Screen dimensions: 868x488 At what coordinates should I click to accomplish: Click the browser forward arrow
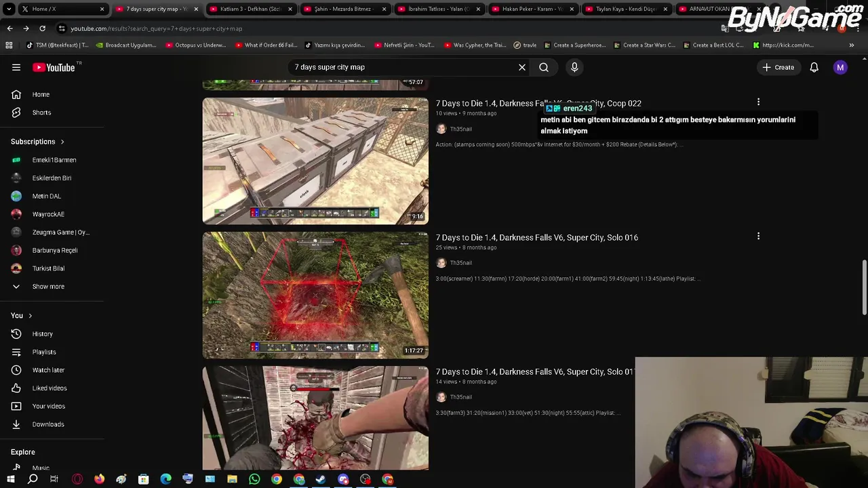26,28
